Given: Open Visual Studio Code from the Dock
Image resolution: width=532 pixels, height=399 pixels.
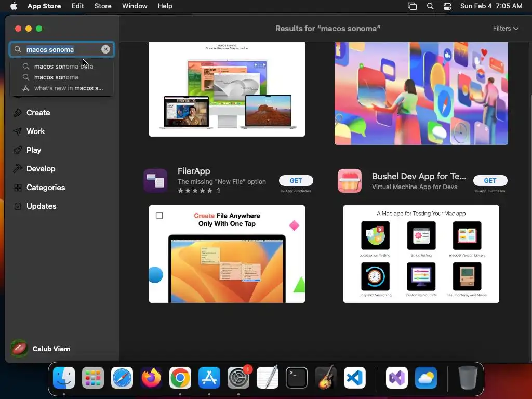Looking at the screenshot, I should click(x=355, y=378).
